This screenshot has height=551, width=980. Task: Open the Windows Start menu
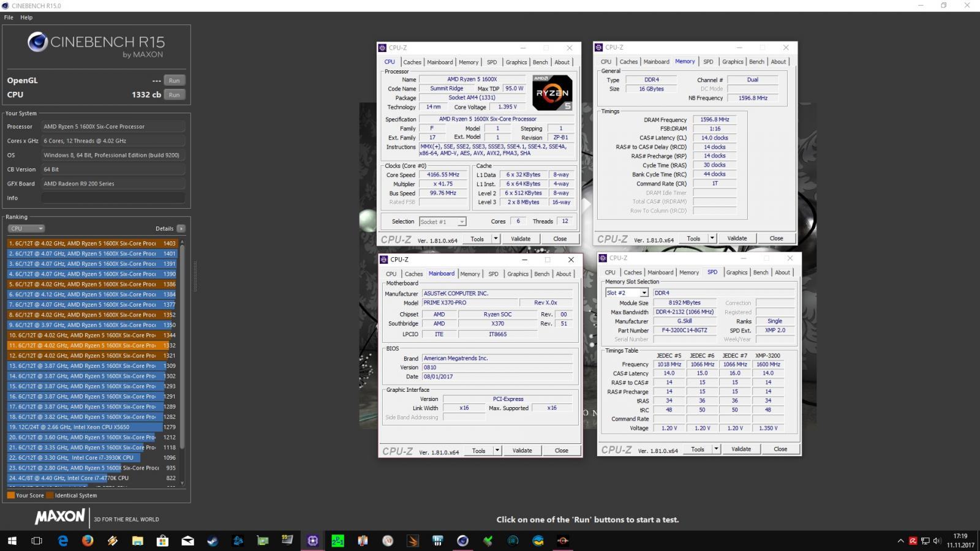(12, 541)
